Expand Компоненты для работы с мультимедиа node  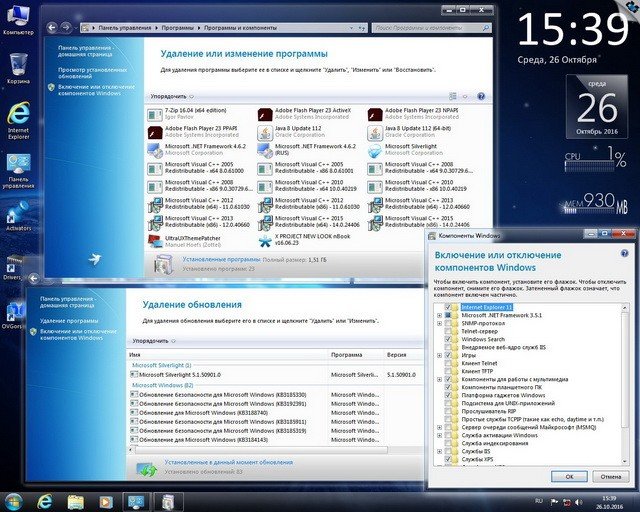[x=440, y=379]
